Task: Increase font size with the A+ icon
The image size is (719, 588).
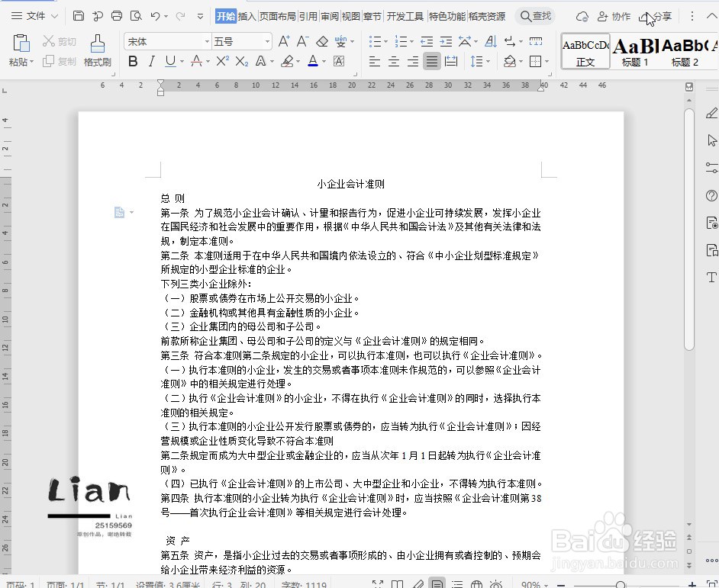Action: (x=284, y=41)
